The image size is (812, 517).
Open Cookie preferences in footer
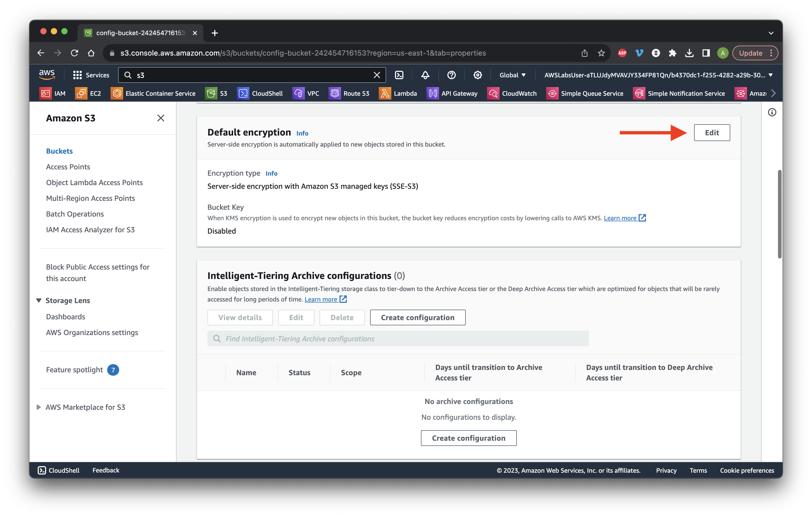(747, 470)
